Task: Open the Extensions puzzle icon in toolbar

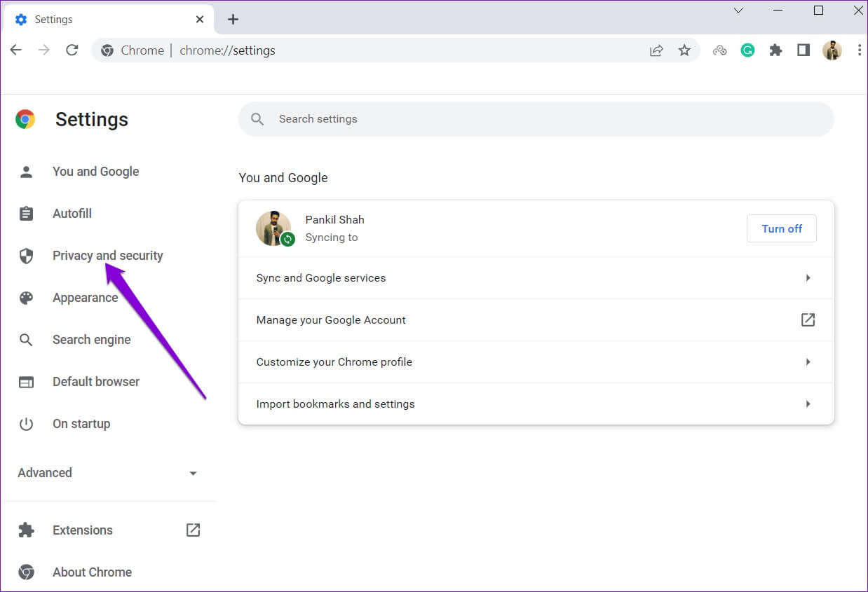Action: coord(775,50)
